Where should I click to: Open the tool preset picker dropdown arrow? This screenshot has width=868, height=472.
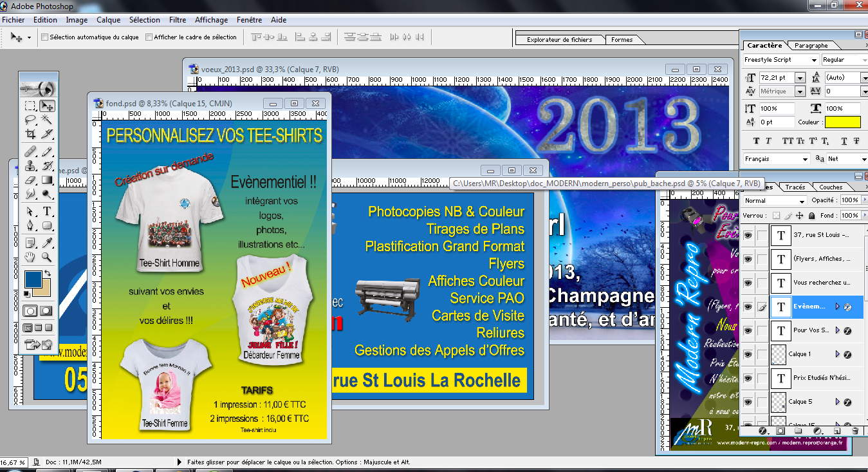[29, 37]
